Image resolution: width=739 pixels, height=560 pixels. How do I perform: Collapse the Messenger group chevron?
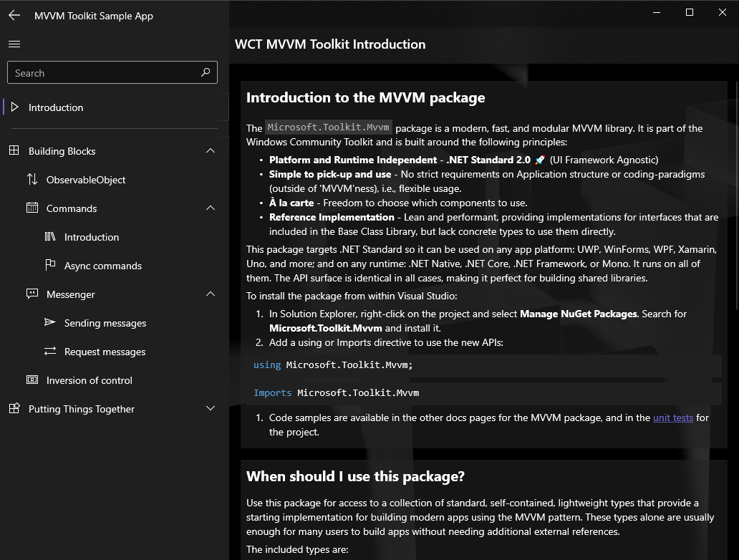point(211,294)
